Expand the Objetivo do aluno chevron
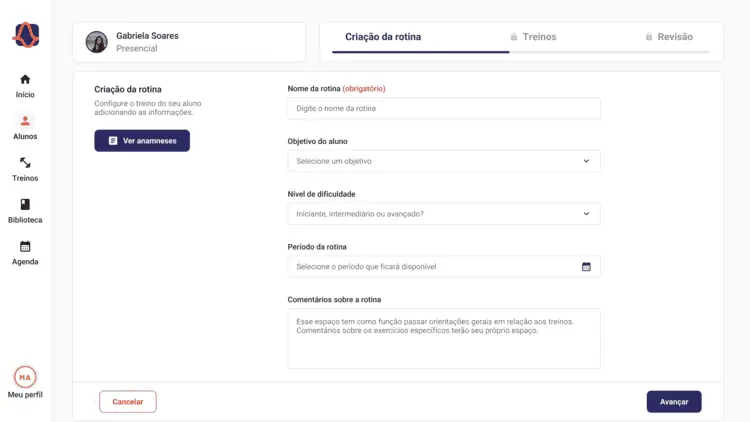 (x=586, y=161)
